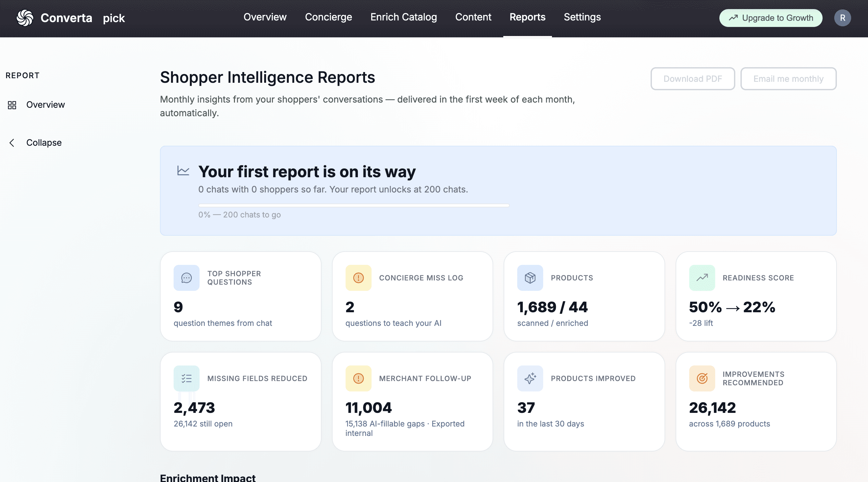Click the Missing Fields Reduced value 2,473
The height and width of the screenshot is (482, 868).
point(194,408)
